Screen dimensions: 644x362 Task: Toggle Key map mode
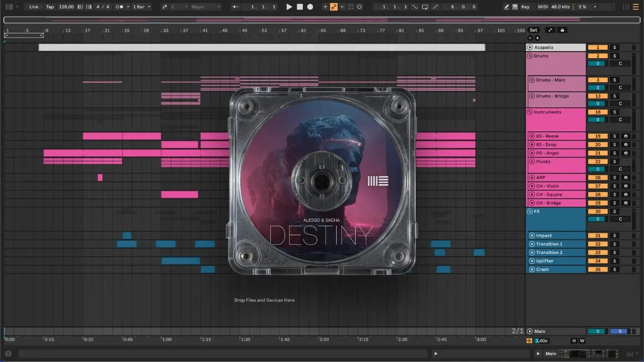525,7
